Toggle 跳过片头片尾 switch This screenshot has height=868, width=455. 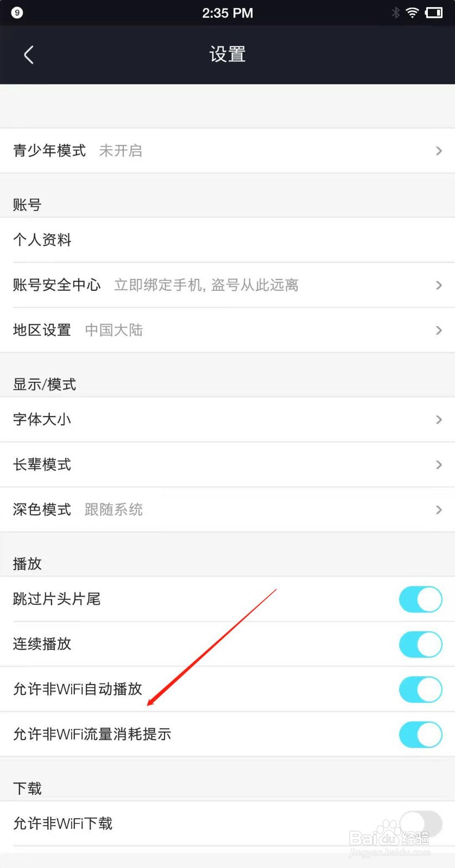click(421, 599)
